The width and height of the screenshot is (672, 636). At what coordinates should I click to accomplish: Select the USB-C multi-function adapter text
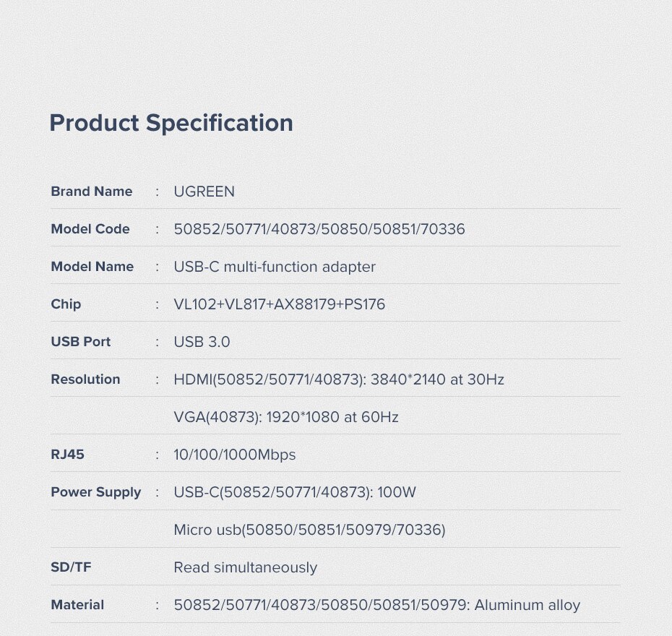click(275, 267)
